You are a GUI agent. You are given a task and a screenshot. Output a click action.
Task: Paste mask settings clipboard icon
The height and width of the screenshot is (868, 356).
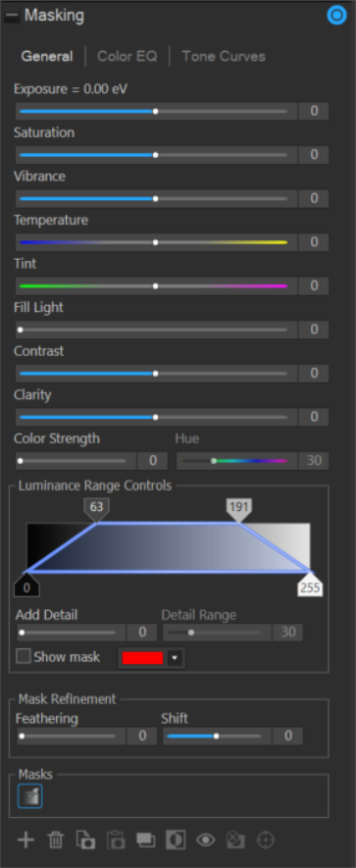117,840
